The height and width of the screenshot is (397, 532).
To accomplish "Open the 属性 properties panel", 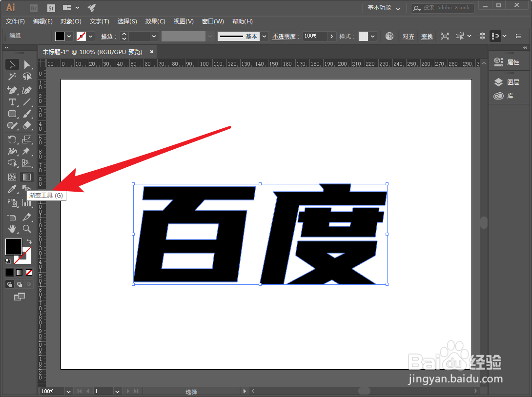I will tap(507, 62).
